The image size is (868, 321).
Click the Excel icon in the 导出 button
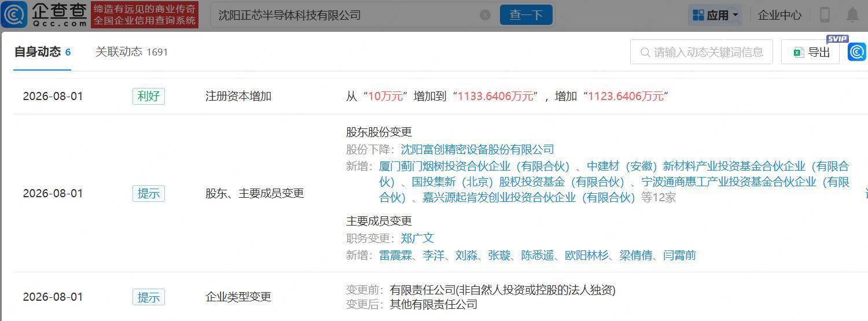799,53
